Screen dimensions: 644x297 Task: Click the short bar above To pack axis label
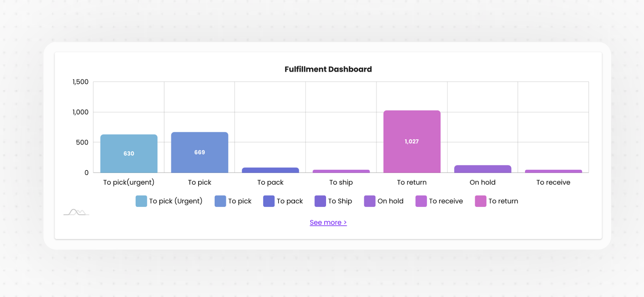270,170
